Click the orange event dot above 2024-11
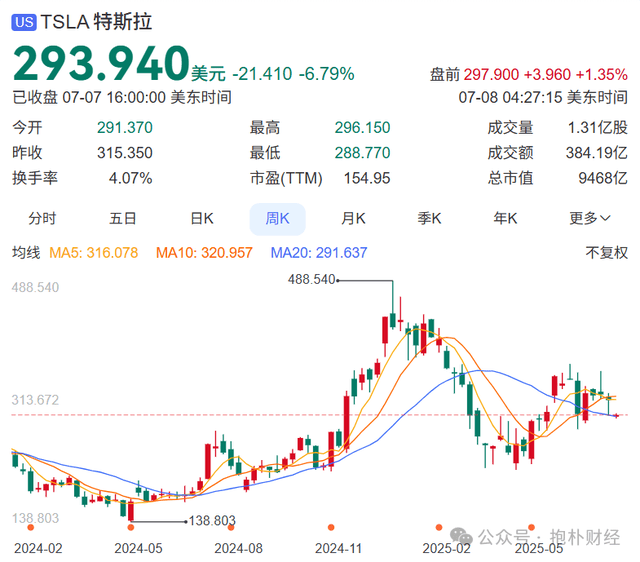This screenshot has height=562, width=640. [331, 527]
